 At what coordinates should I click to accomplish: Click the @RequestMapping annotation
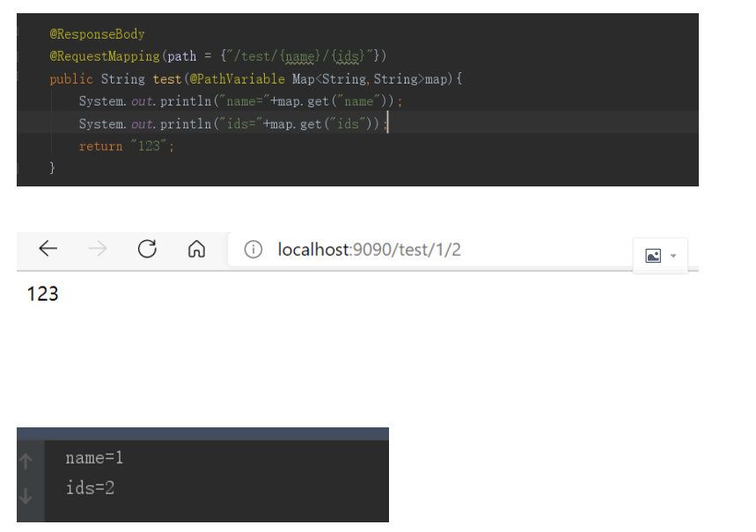105,56
